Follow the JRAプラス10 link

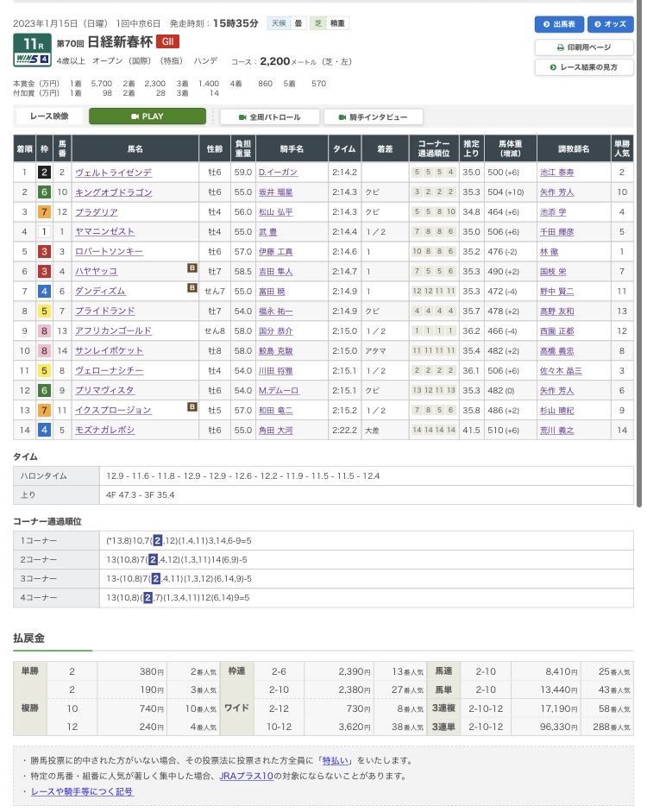[x=247, y=776]
